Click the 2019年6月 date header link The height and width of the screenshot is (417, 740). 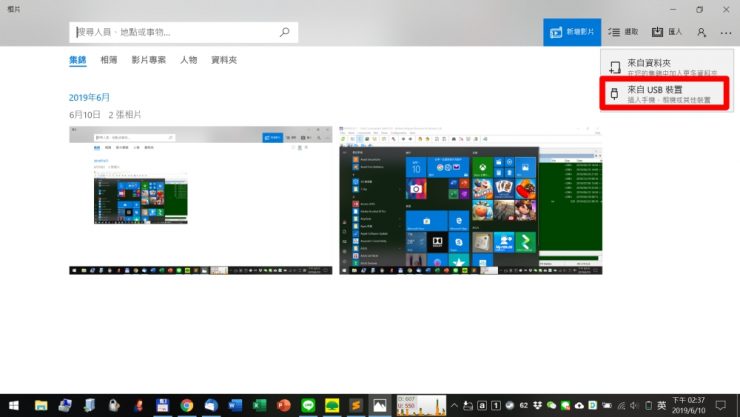89,97
